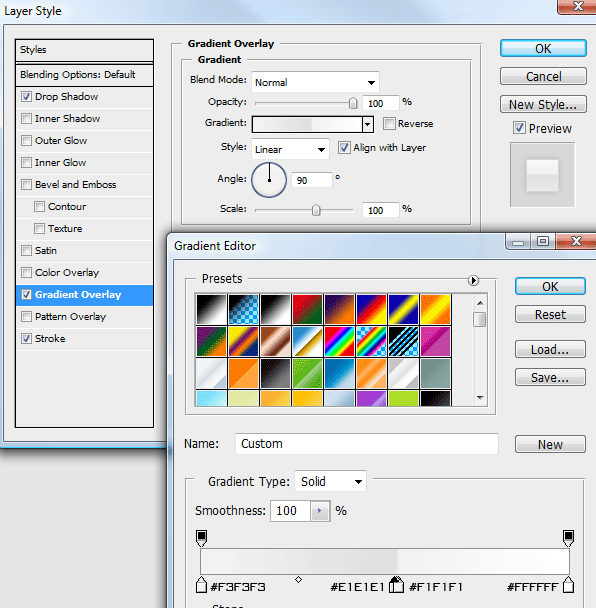Click the New Style... button
Screen dimensions: 596x608
543,104
